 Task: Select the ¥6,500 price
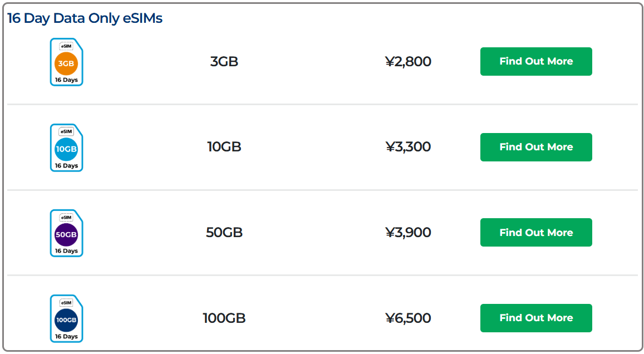(408, 318)
